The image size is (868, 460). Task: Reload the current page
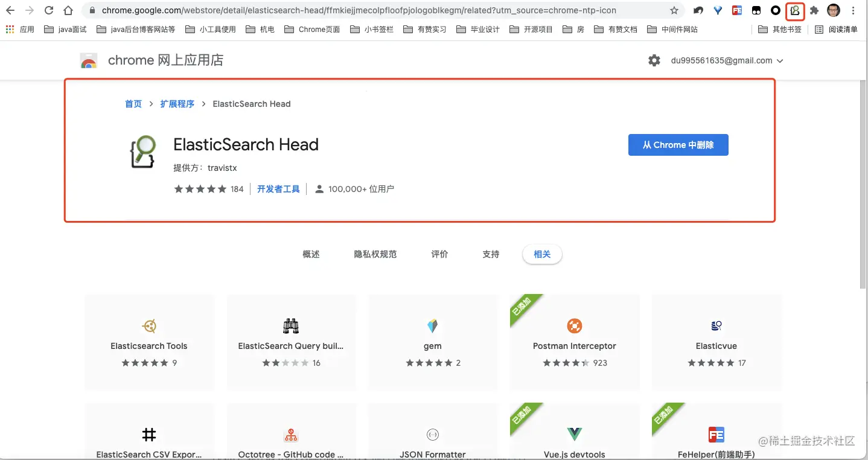click(x=49, y=10)
